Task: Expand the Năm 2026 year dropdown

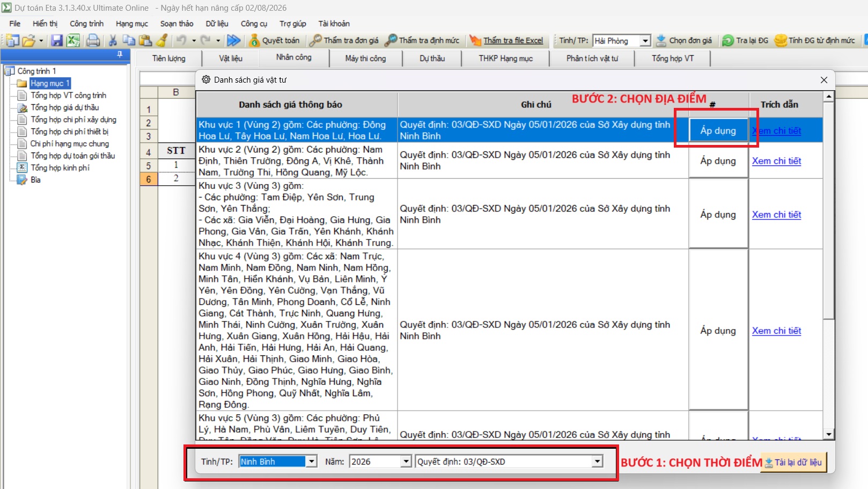Action: click(x=406, y=462)
